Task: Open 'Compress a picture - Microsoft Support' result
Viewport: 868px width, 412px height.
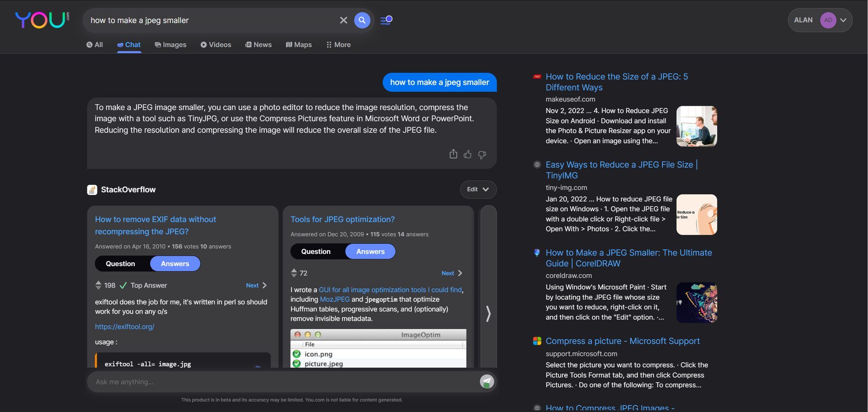Action: click(x=622, y=341)
